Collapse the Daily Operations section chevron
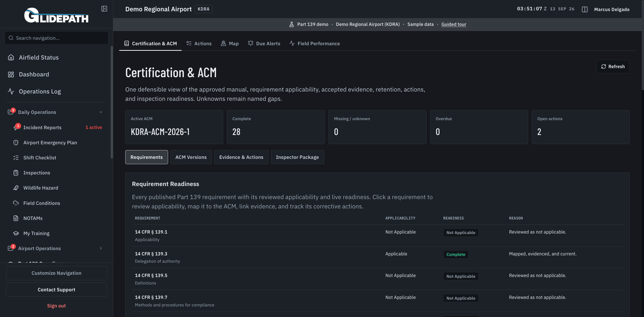Image resolution: width=644 pixels, height=317 pixels. point(101,112)
